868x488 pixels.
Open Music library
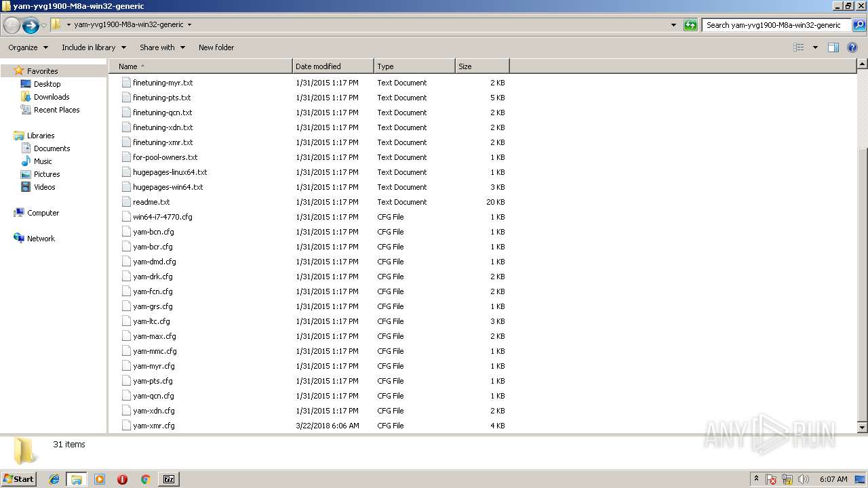point(43,161)
